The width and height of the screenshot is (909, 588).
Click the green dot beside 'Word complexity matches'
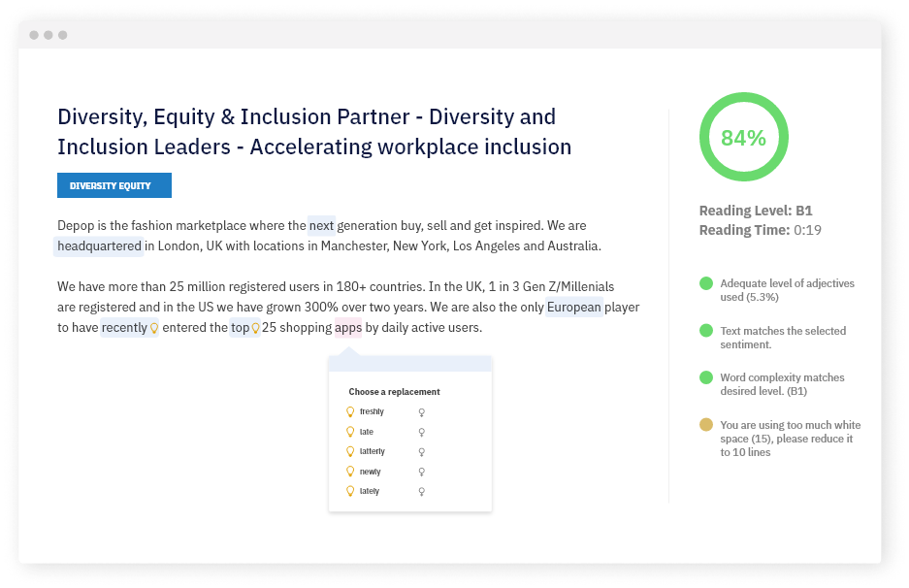[x=706, y=377]
